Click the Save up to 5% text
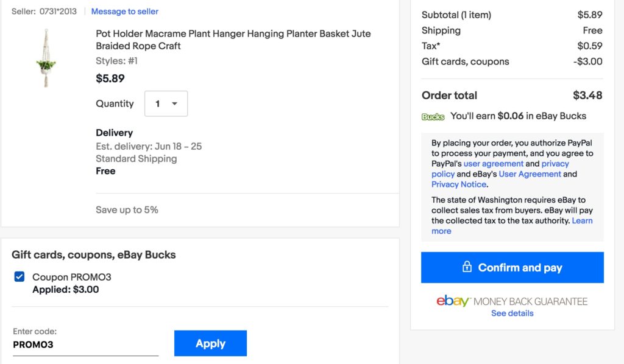 pyautogui.click(x=127, y=210)
